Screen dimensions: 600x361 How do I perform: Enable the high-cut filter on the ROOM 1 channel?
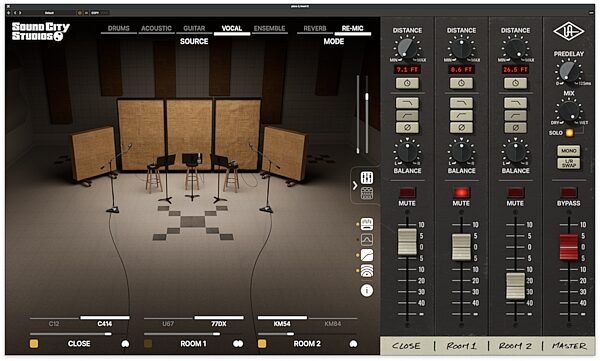tap(461, 103)
